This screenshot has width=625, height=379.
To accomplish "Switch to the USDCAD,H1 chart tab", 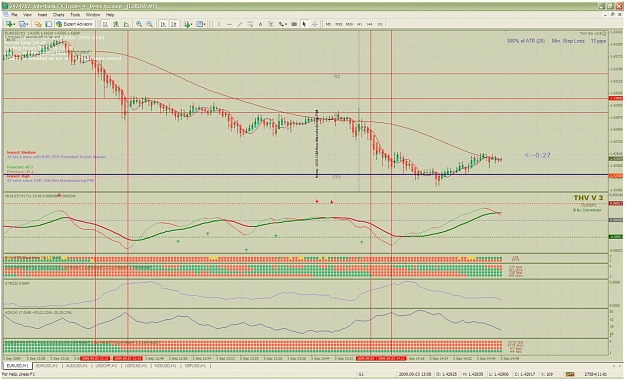I will click(136, 365).
